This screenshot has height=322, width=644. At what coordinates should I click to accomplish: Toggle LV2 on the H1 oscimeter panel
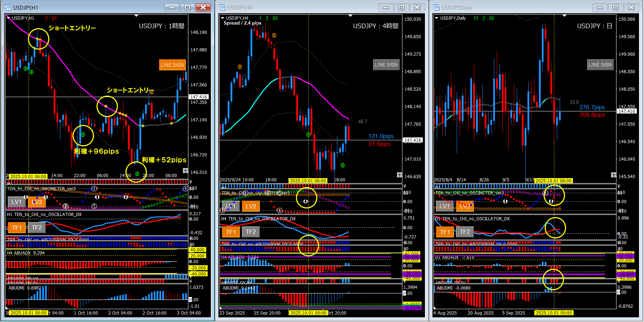37,202
